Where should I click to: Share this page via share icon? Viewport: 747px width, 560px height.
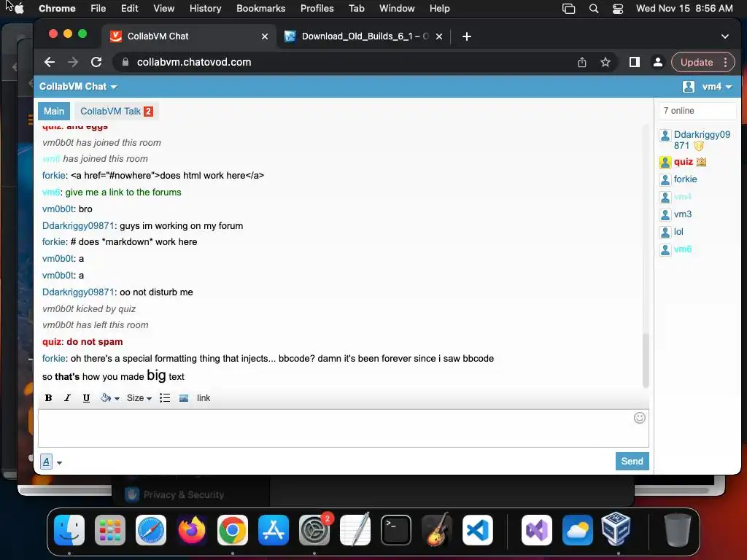[x=582, y=63]
